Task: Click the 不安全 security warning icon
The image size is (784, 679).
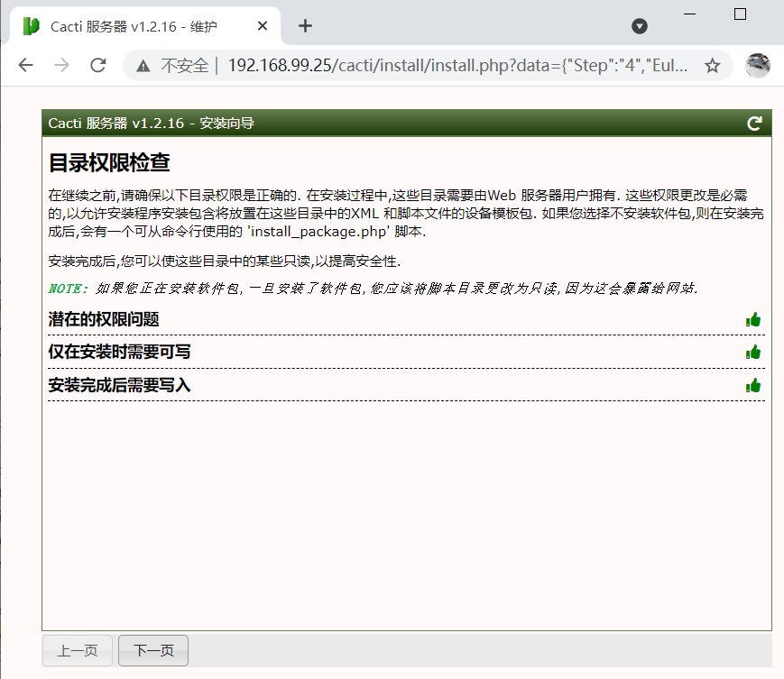Action: (143, 66)
